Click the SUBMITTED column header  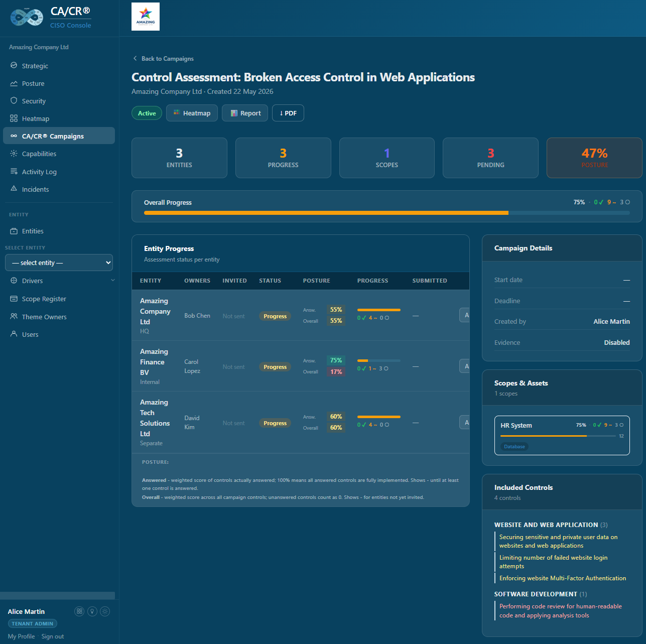coord(430,281)
